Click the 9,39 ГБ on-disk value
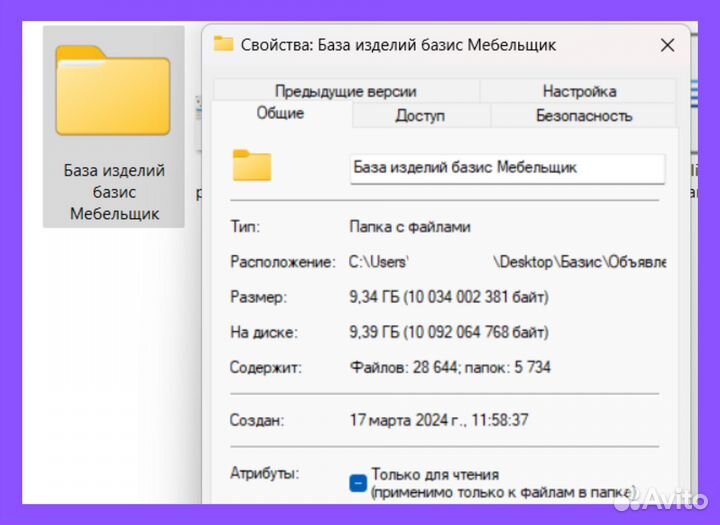 pos(449,332)
